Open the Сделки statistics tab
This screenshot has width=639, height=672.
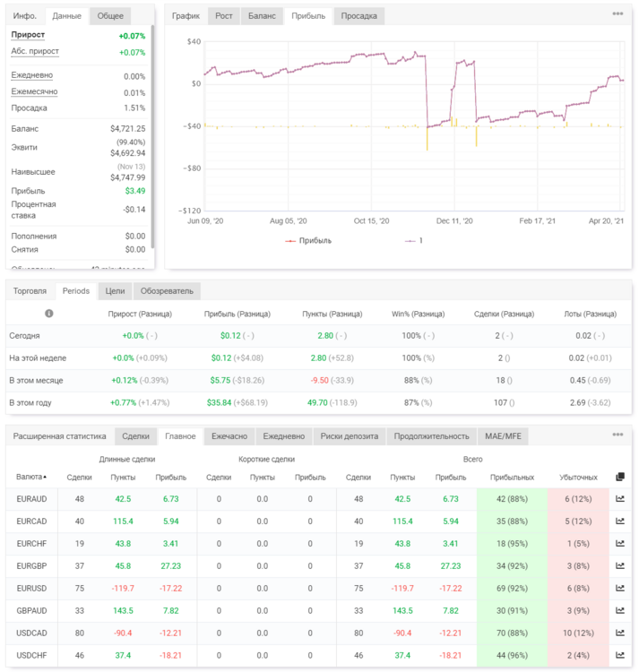tap(136, 435)
